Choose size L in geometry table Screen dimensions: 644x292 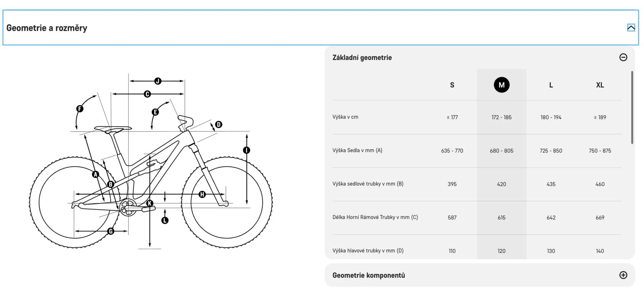[551, 85]
